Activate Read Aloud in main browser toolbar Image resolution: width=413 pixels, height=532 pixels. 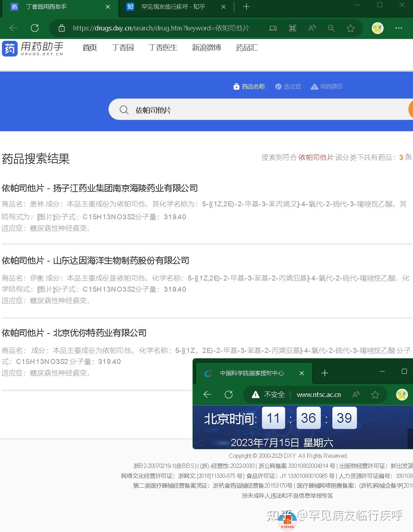tap(312, 28)
